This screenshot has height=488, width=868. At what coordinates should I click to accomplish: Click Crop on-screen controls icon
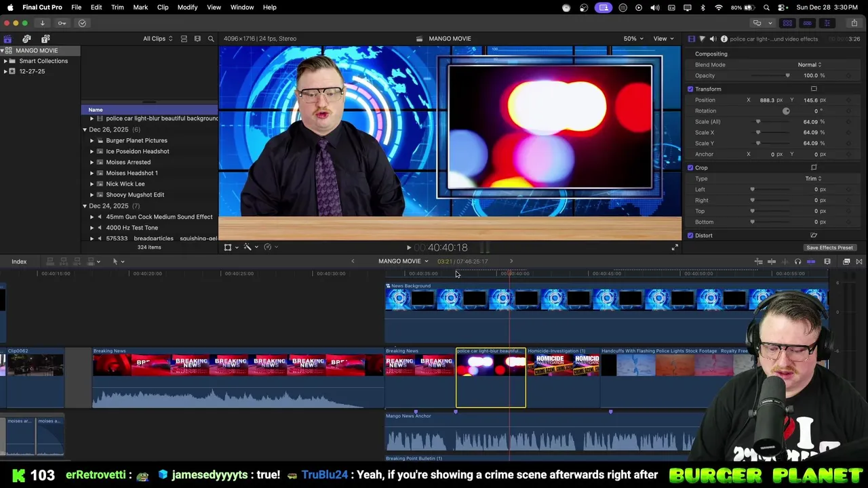[x=814, y=167]
